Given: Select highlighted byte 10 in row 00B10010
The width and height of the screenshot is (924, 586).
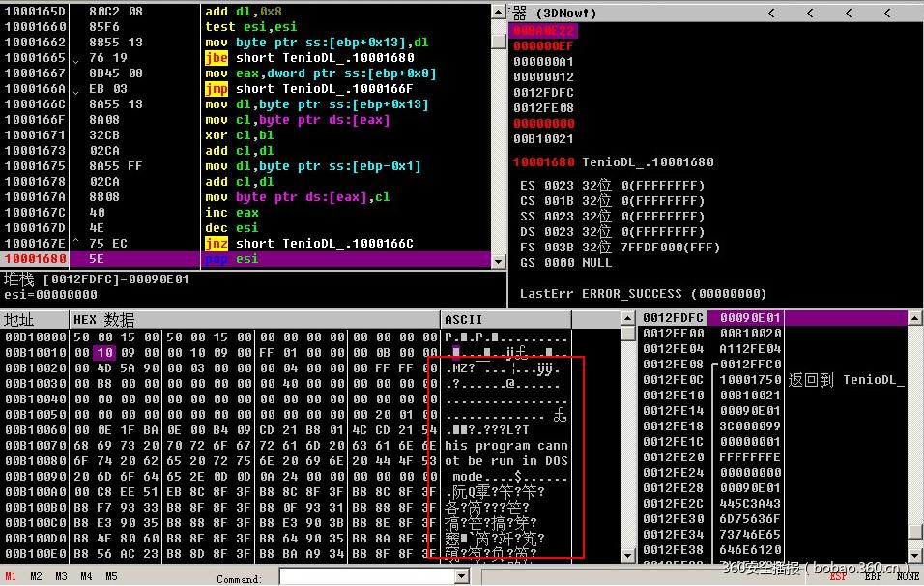Looking at the screenshot, I should (x=105, y=353).
